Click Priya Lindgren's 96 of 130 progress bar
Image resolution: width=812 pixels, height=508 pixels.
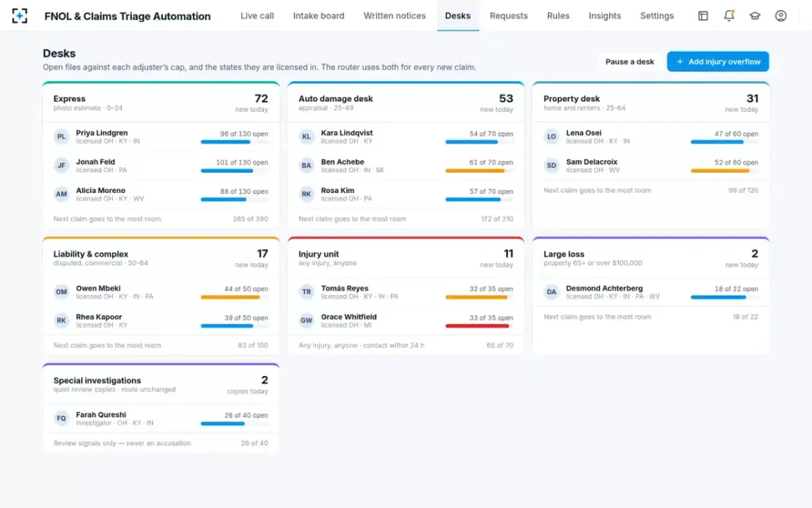tap(234, 142)
